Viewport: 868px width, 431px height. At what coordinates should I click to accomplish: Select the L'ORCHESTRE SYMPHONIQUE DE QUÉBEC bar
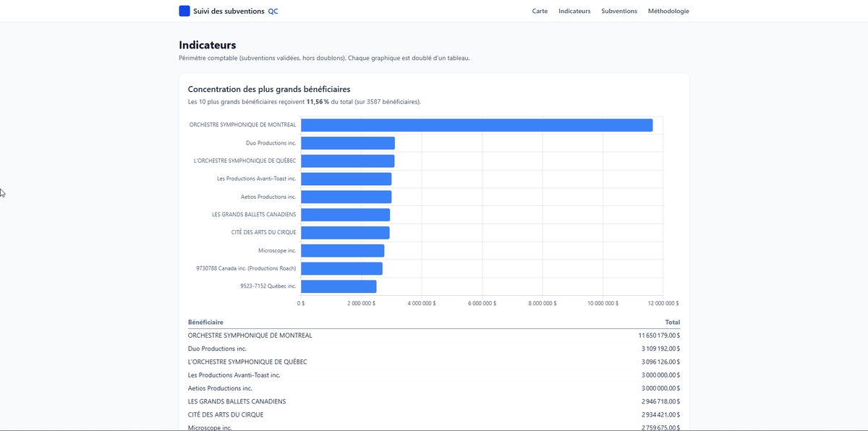pyautogui.click(x=348, y=161)
